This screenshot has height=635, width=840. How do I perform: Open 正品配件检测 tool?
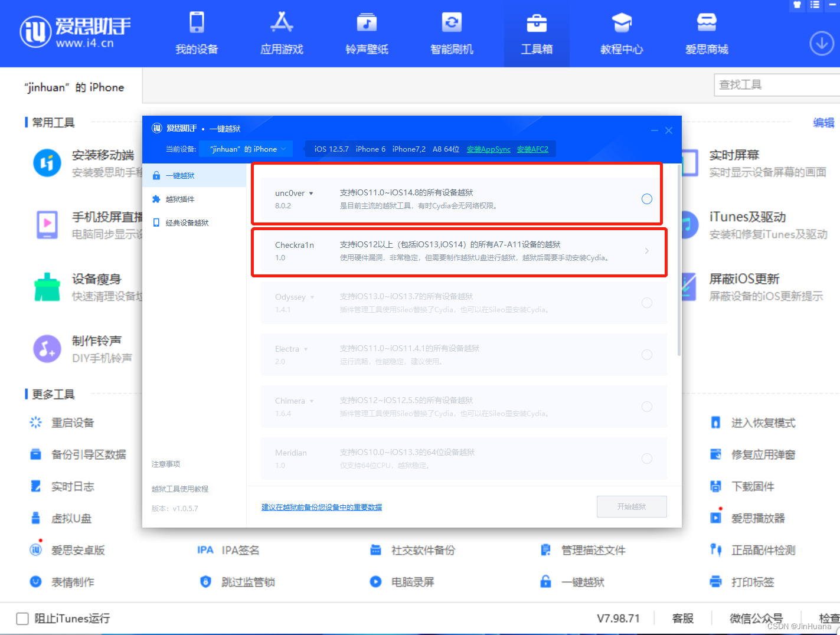click(x=753, y=550)
